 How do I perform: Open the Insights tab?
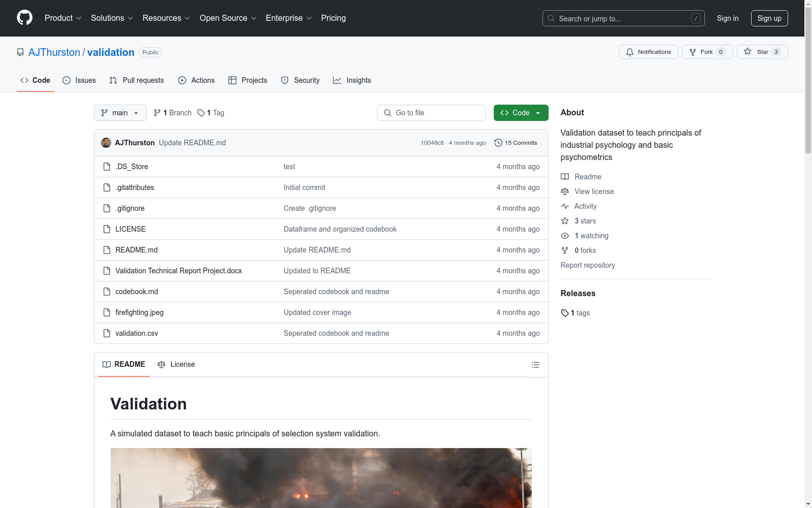[352, 80]
